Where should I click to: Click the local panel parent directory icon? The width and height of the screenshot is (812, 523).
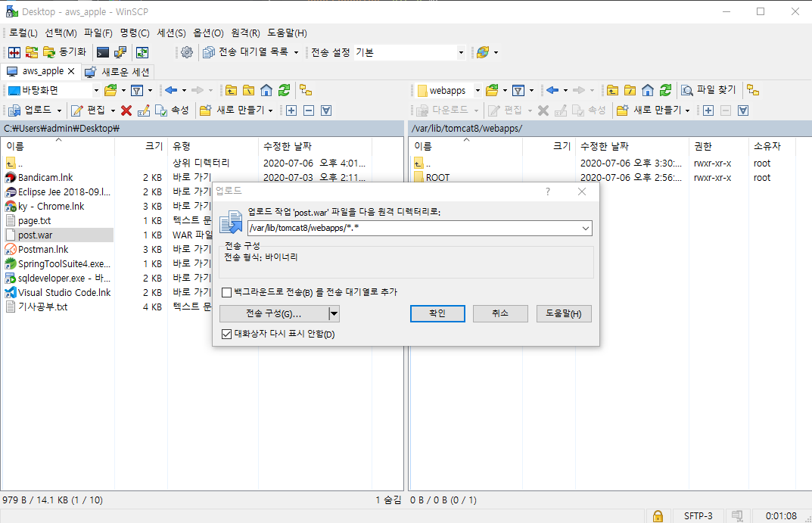coord(231,91)
